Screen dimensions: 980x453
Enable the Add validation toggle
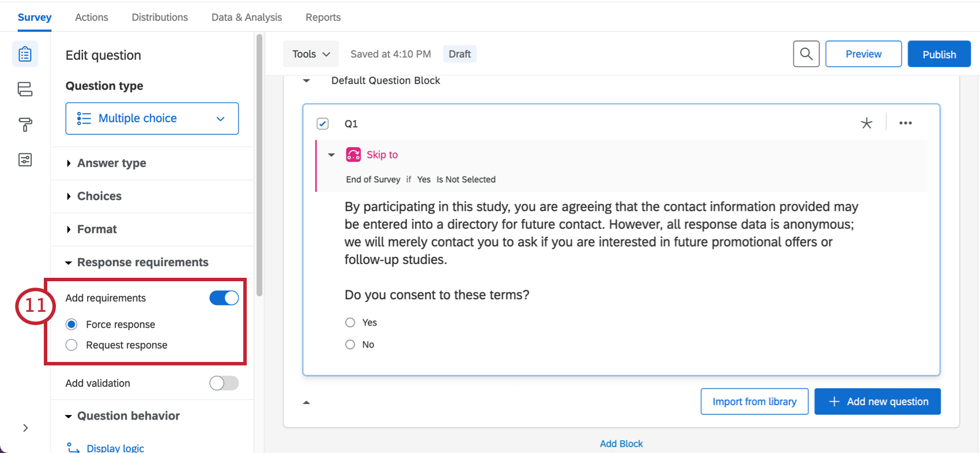tap(224, 383)
